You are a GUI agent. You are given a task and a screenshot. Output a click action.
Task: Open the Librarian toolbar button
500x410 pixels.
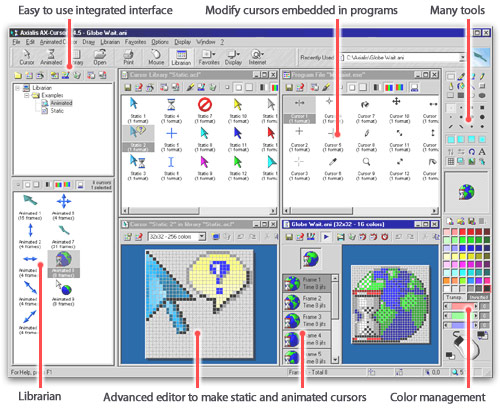(x=181, y=57)
